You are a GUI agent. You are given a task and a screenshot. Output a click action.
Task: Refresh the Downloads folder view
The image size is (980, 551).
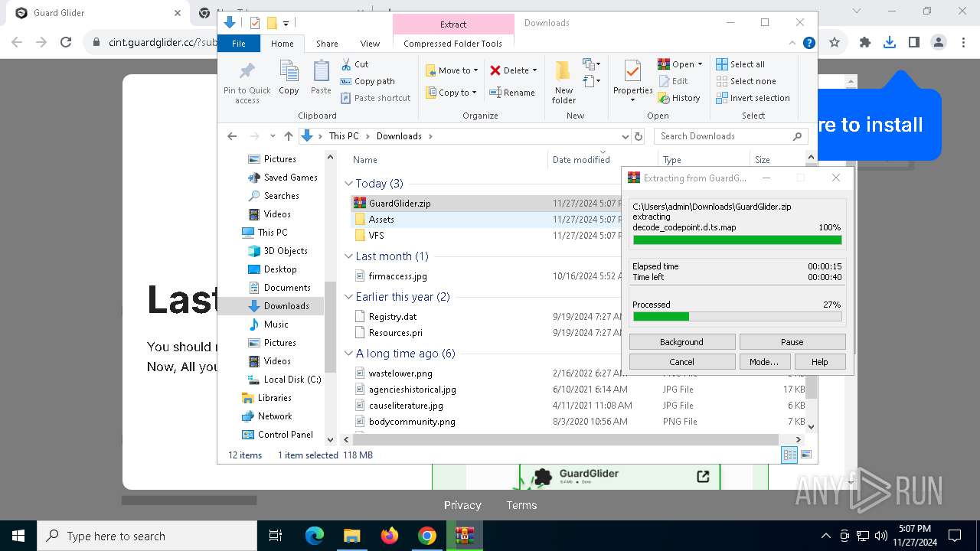(x=639, y=136)
